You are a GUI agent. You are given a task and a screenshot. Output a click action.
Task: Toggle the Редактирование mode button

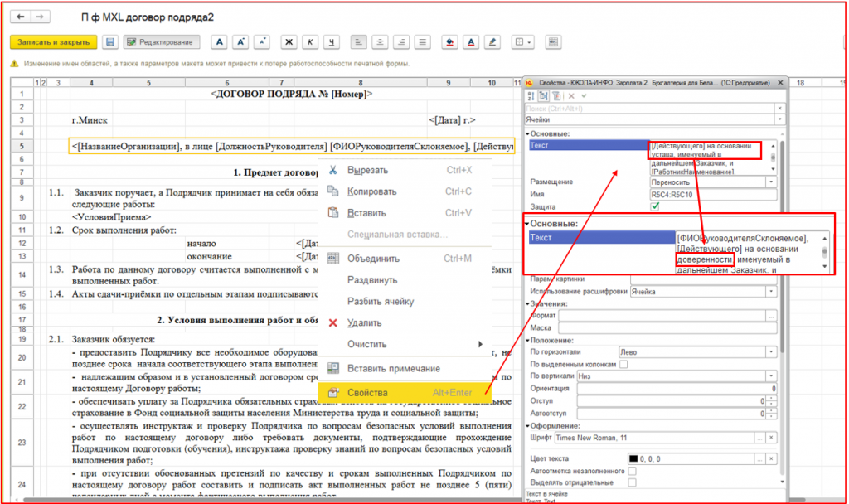pos(162,42)
